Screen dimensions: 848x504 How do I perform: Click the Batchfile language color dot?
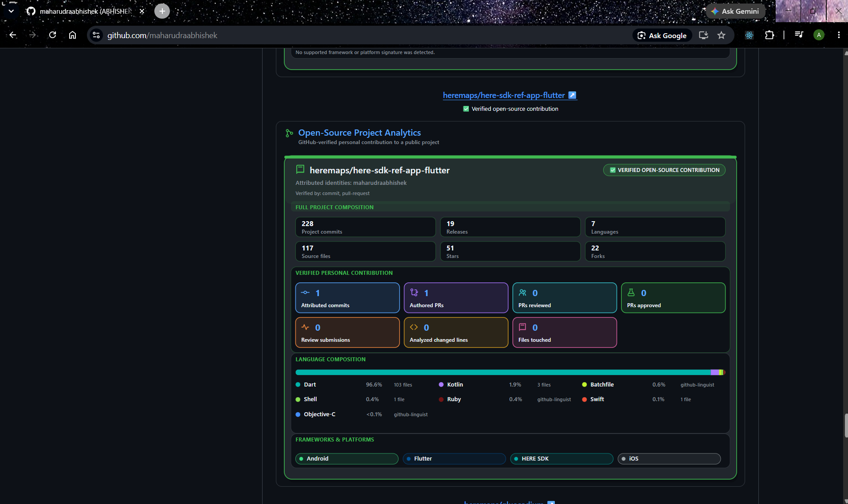click(x=585, y=385)
